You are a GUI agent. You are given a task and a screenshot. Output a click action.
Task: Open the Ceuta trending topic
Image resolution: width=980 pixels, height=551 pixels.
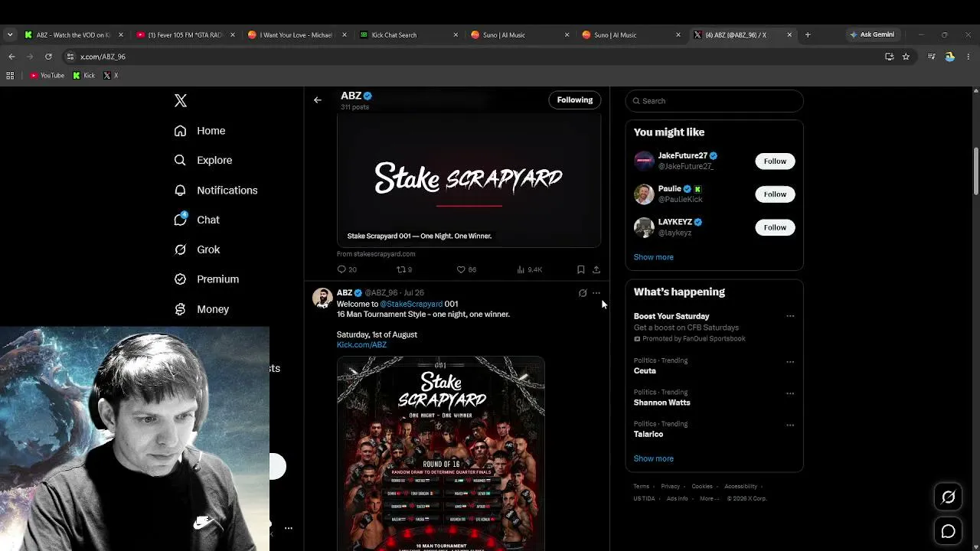point(645,370)
